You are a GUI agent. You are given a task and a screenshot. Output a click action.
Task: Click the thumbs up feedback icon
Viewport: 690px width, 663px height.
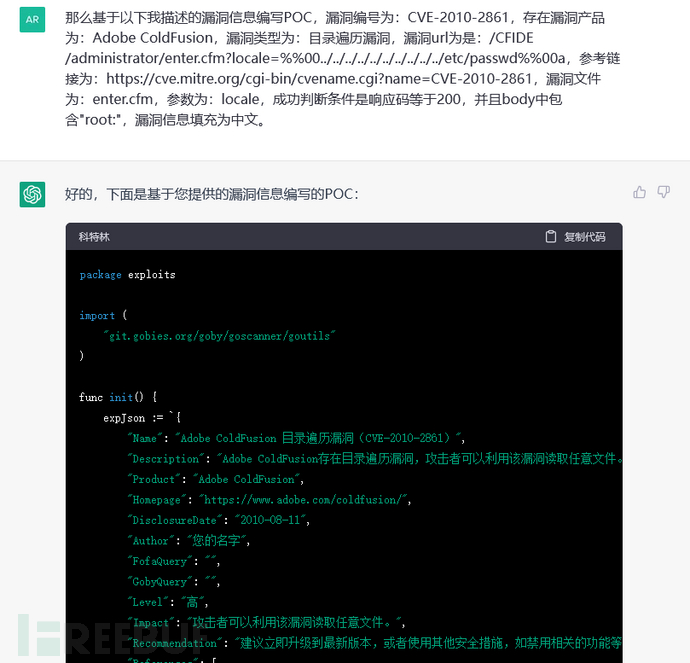[x=639, y=192]
